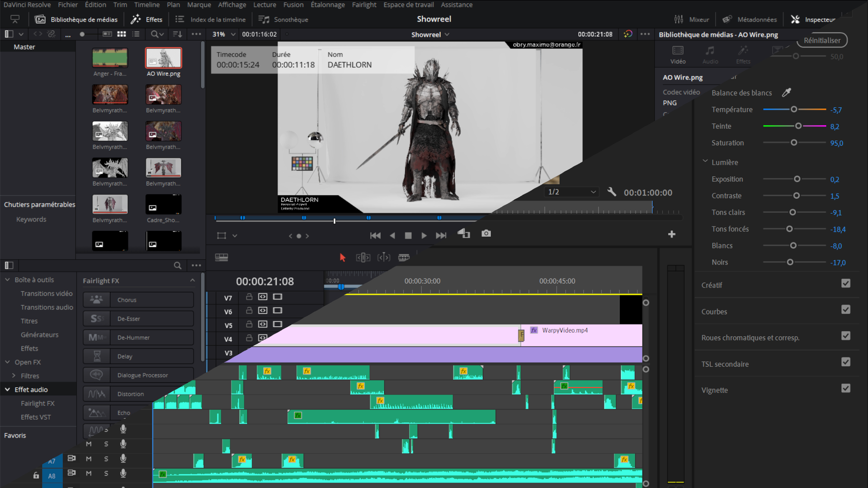868x488 pixels.
Task: Open the Sonothèque panel
Action: (x=283, y=19)
